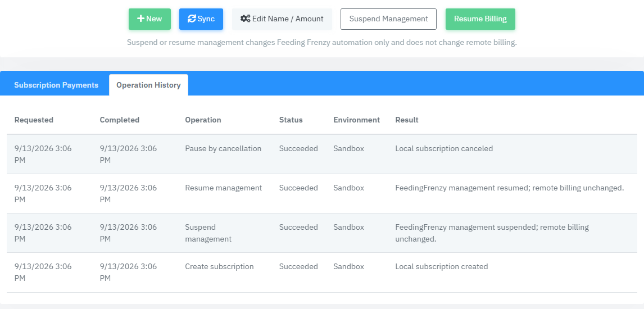Click 'Local subscription canceled' result text
The height and width of the screenshot is (309, 644).
[x=444, y=148]
